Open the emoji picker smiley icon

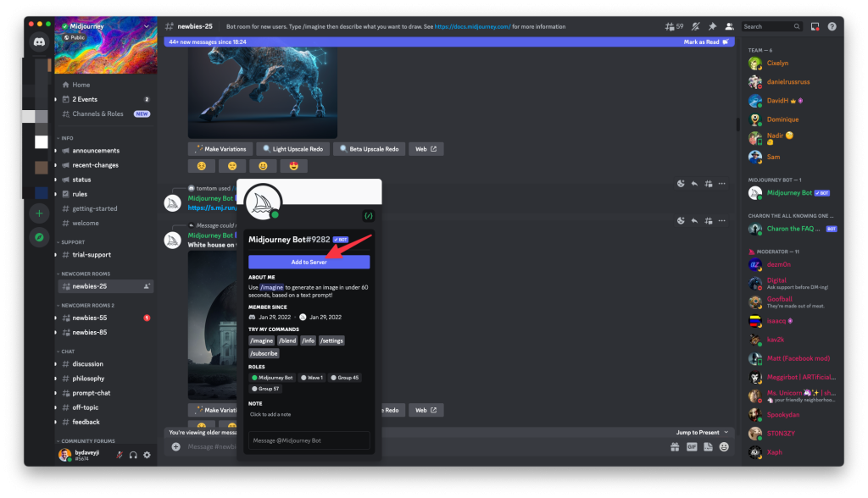[x=724, y=447]
